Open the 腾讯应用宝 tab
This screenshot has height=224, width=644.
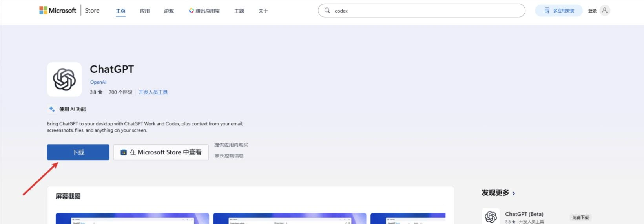click(204, 11)
